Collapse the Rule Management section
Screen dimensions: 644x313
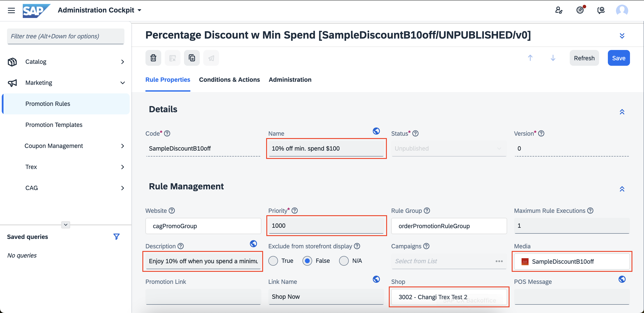622,189
